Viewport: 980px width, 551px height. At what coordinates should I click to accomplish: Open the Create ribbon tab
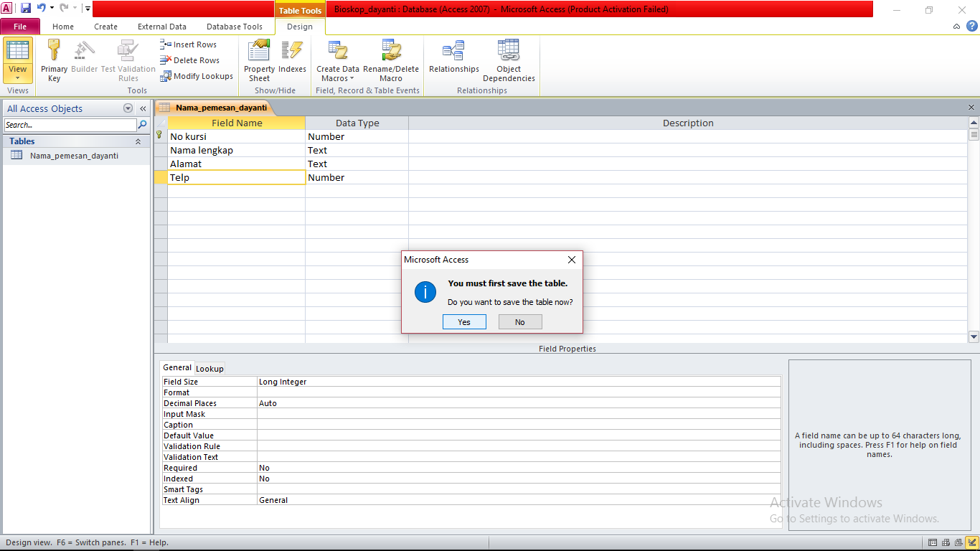click(105, 26)
